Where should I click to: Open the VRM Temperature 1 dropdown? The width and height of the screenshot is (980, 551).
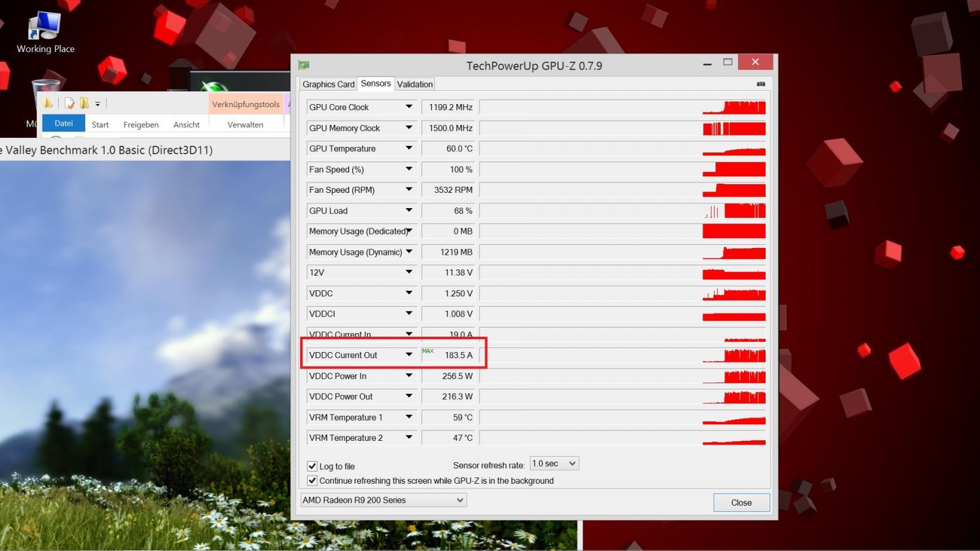click(x=409, y=418)
